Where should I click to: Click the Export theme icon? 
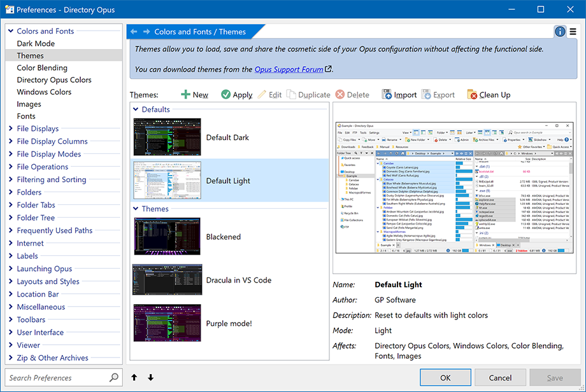[x=426, y=94]
